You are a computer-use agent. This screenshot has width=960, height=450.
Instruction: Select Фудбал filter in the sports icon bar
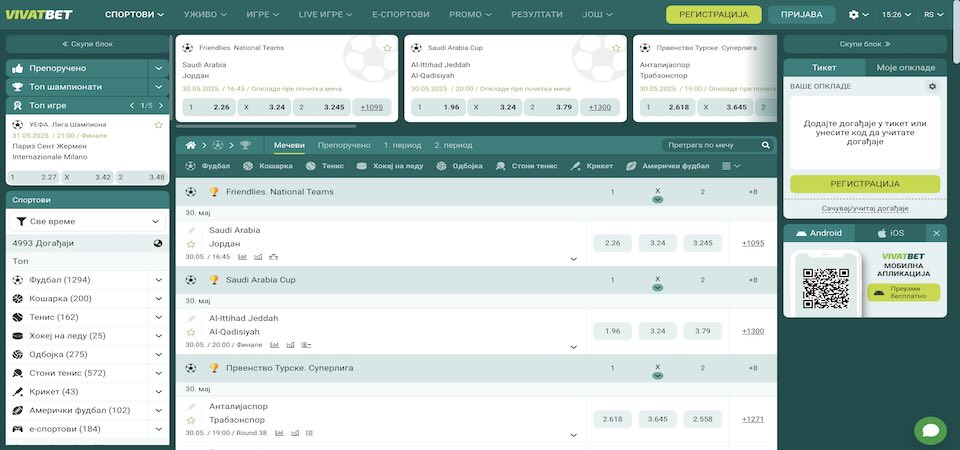(208, 166)
